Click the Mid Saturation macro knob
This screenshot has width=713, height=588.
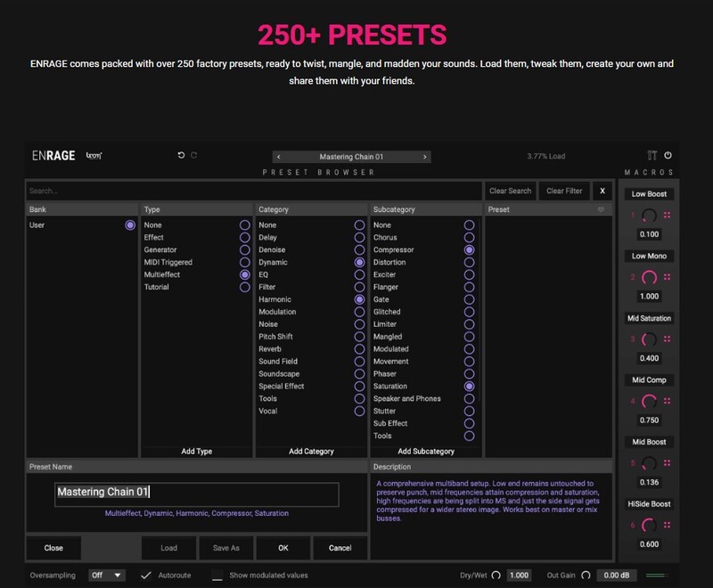click(x=649, y=339)
